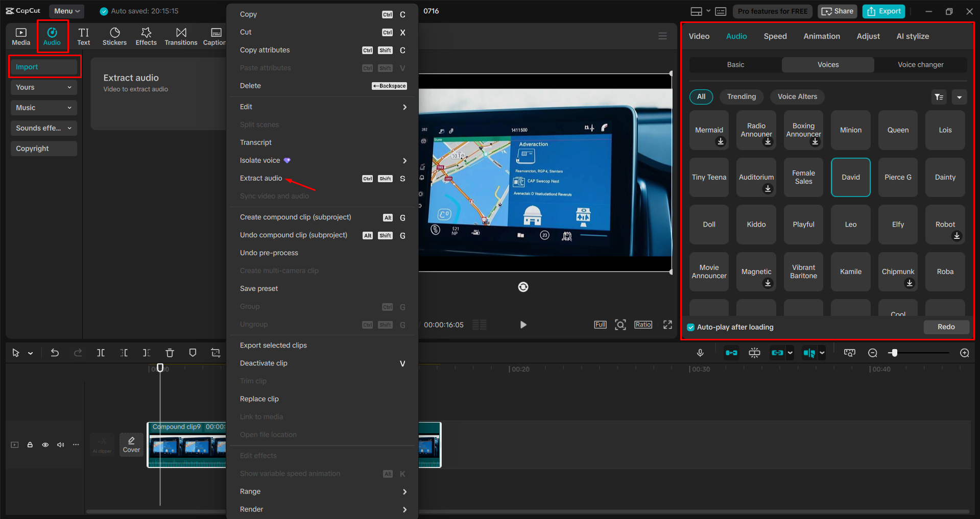The height and width of the screenshot is (519, 980).
Task: Mute the track with the speaker icon
Action: click(x=60, y=444)
